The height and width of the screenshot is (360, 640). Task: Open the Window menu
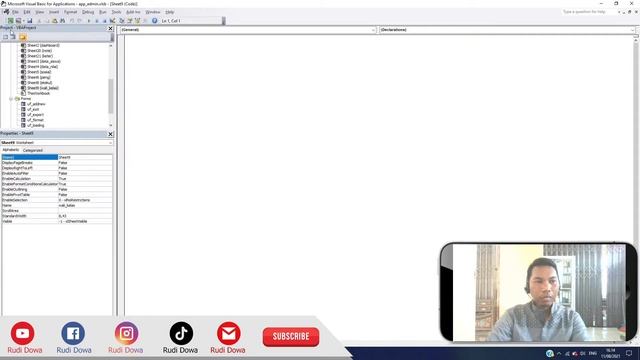(x=153, y=12)
